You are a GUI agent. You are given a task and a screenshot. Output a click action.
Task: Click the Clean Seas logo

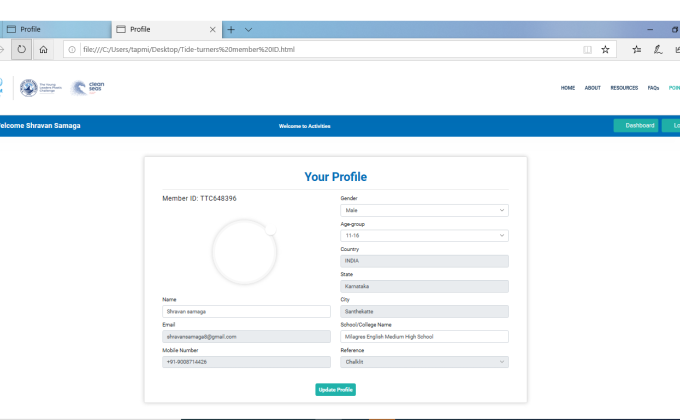pyautogui.click(x=88, y=88)
